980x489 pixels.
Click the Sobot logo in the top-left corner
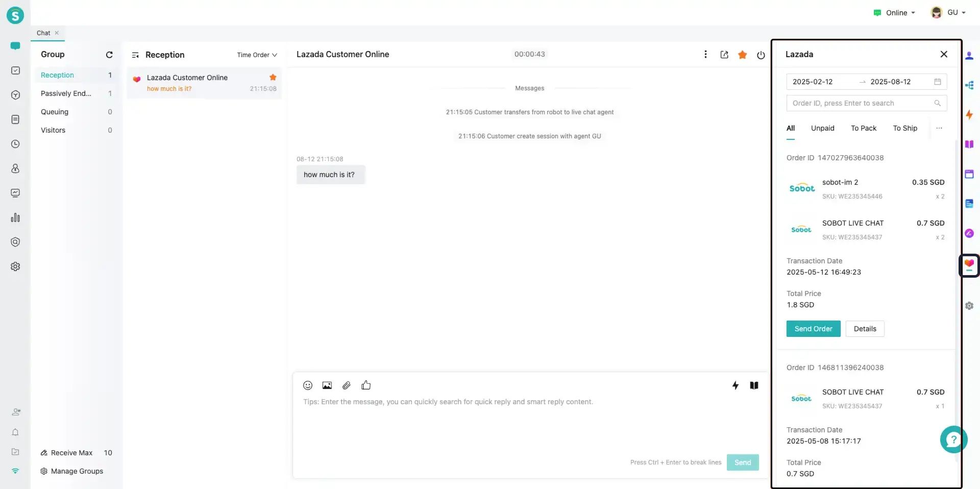click(x=15, y=15)
